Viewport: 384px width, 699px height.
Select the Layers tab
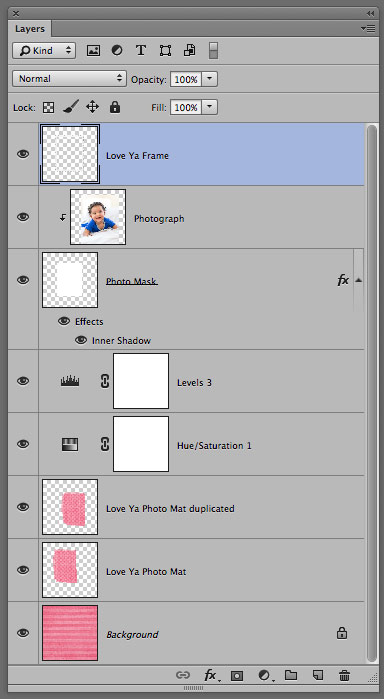click(30, 29)
